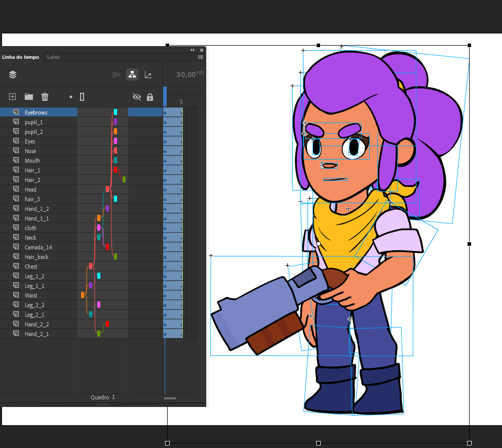Image resolution: width=502 pixels, height=448 pixels.
Task: Click the green parenting swatch of Hair_2
Action: coord(124,179)
